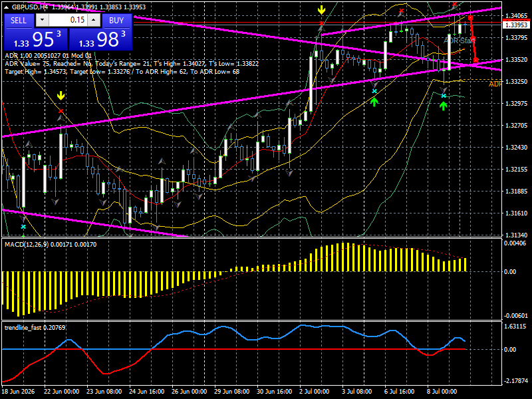This screenshot has height=399, width=532.
Task: Select cyan cross marker near 18 Jun low
Action: click(x=23, y=227)
